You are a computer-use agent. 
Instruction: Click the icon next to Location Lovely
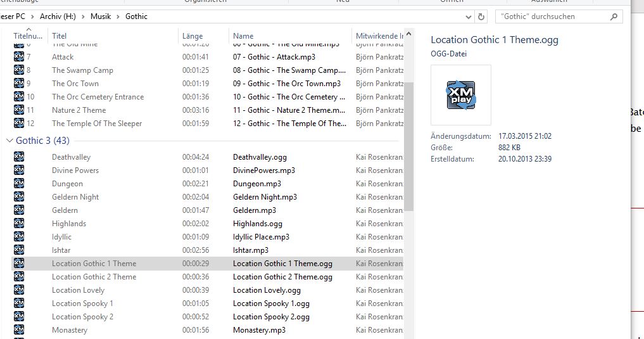19,290
